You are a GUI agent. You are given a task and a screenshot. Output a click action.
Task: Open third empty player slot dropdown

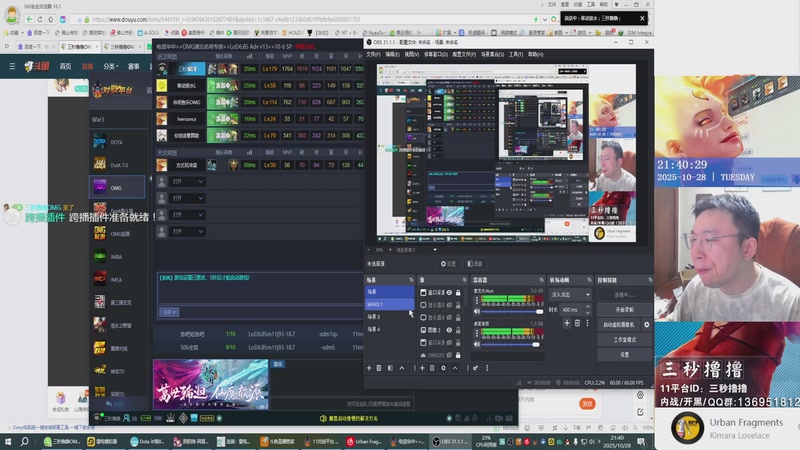point(187,215)
